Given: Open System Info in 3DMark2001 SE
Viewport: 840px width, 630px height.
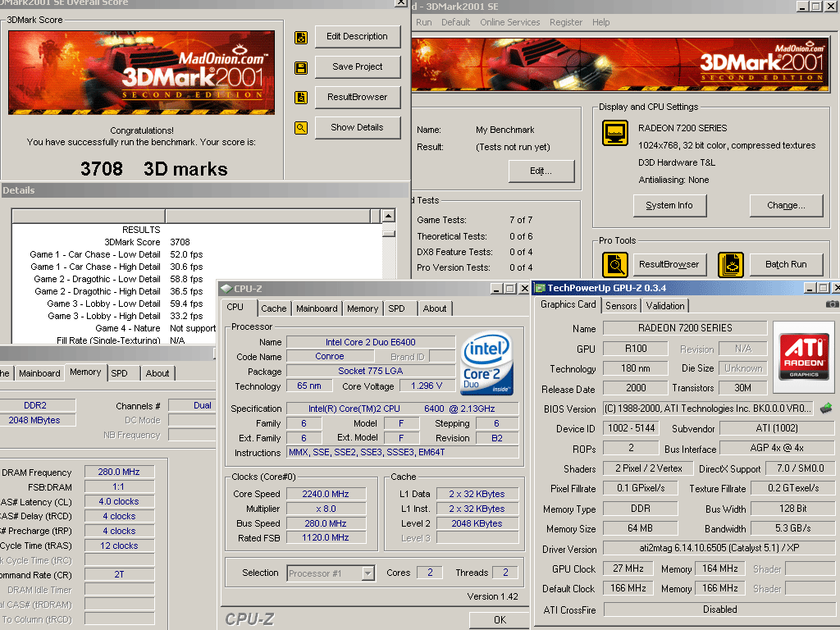Looking at the screenshot, I should coord(669,206).
